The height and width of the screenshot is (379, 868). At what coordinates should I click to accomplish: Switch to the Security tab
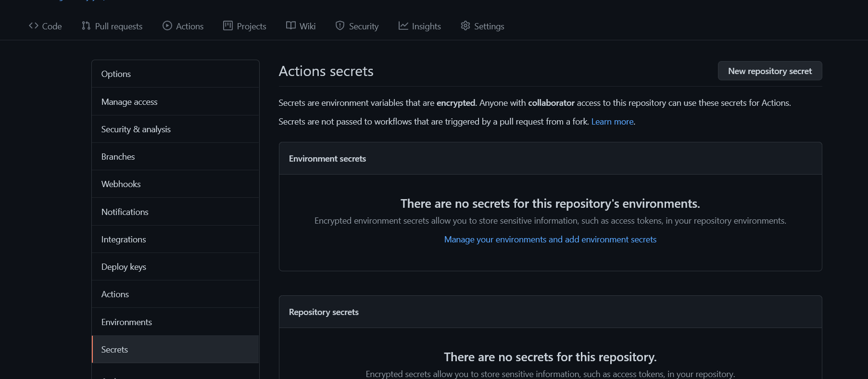[x=357, y=26]
